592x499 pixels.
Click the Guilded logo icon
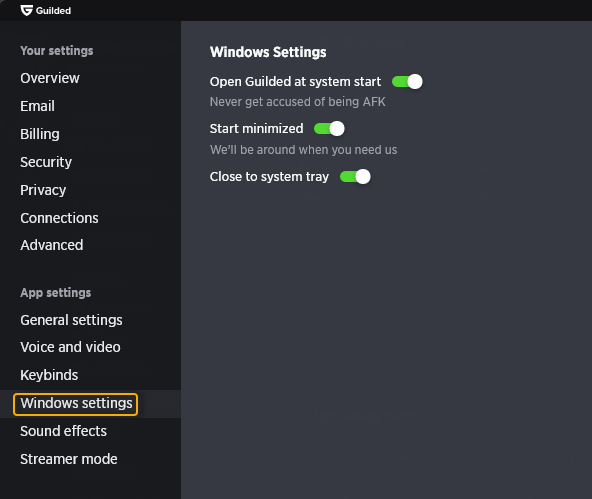26,10
